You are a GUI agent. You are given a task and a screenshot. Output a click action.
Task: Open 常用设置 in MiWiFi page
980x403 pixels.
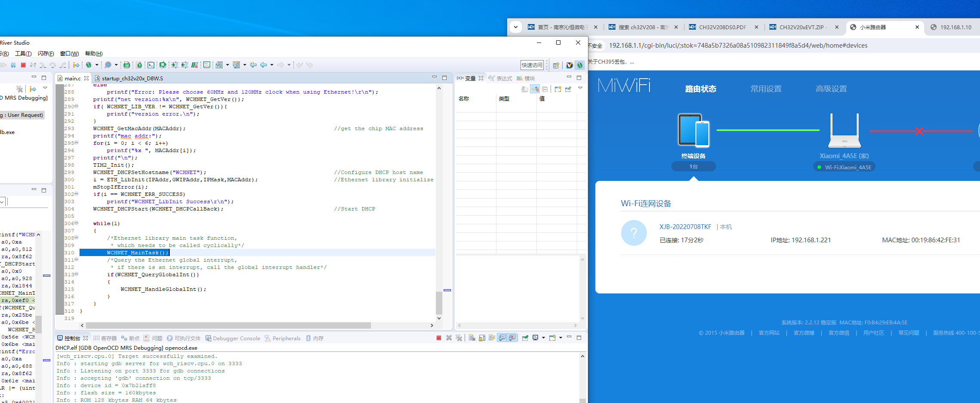[766, 89]
